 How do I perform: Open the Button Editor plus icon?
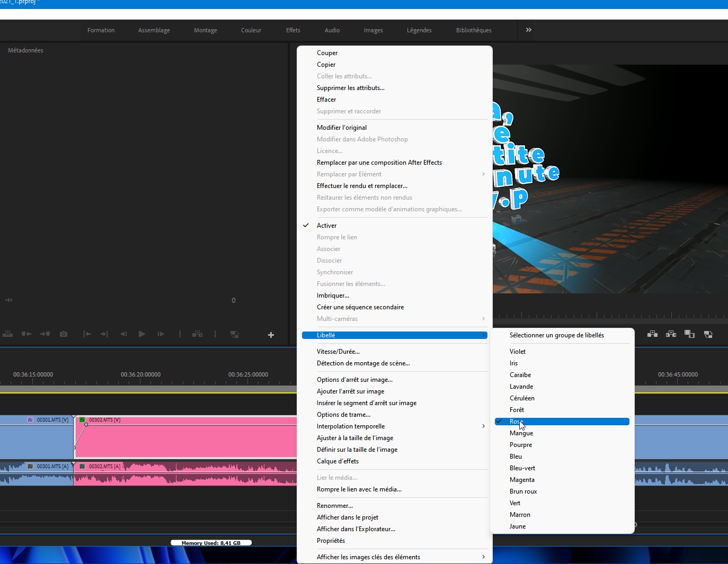(271, 335)
